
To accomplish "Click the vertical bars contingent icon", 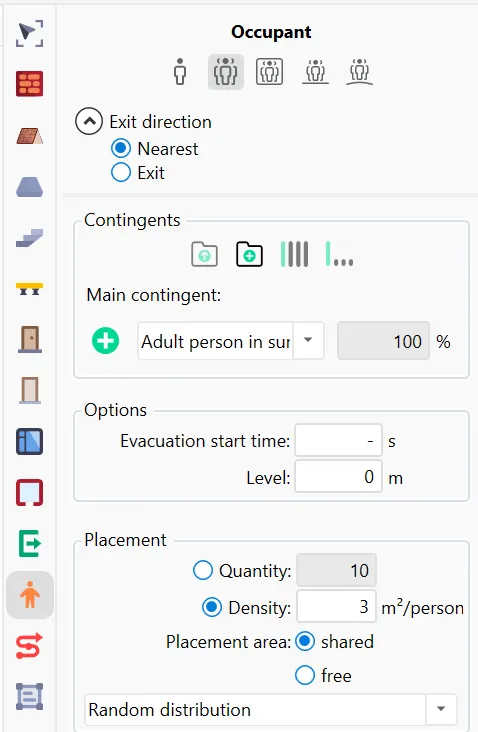I will [x=294, y=254].
